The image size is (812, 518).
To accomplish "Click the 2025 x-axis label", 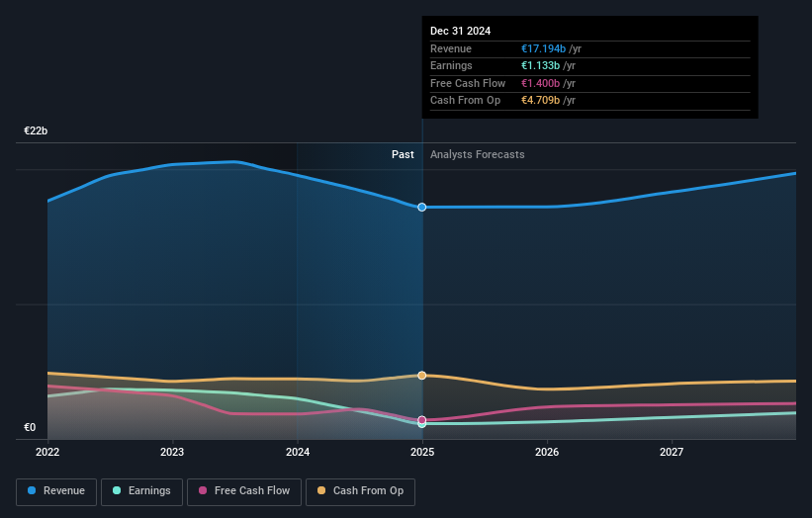I will coord(422,452).
